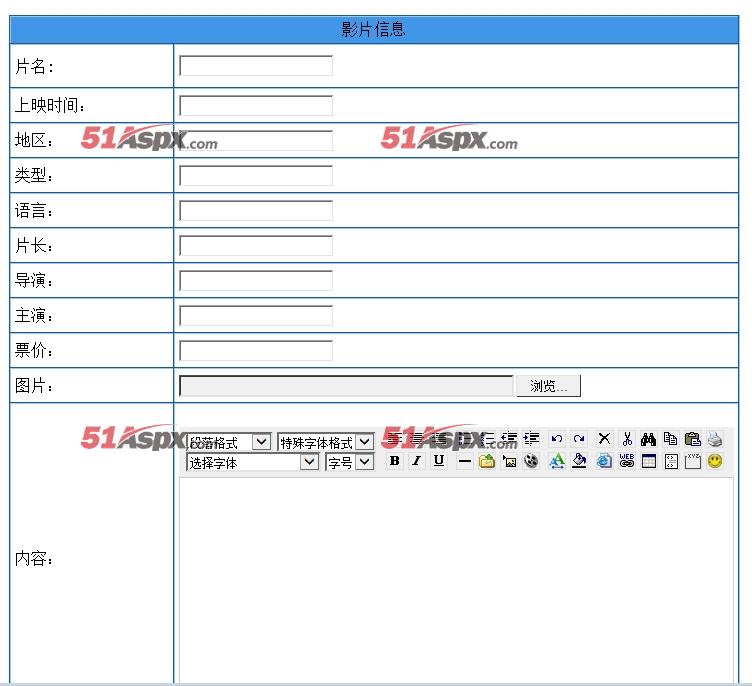Click the redo arrow icon

(579, 439)
